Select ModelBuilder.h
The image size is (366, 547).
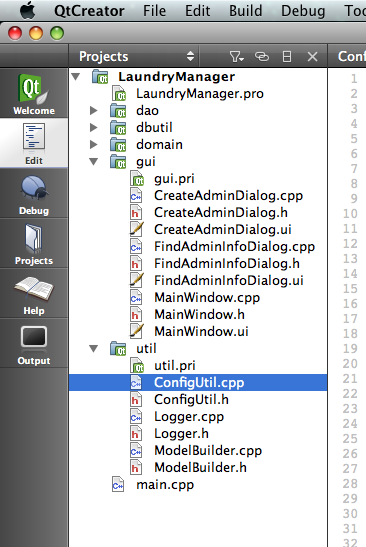(x=200, y=467)
